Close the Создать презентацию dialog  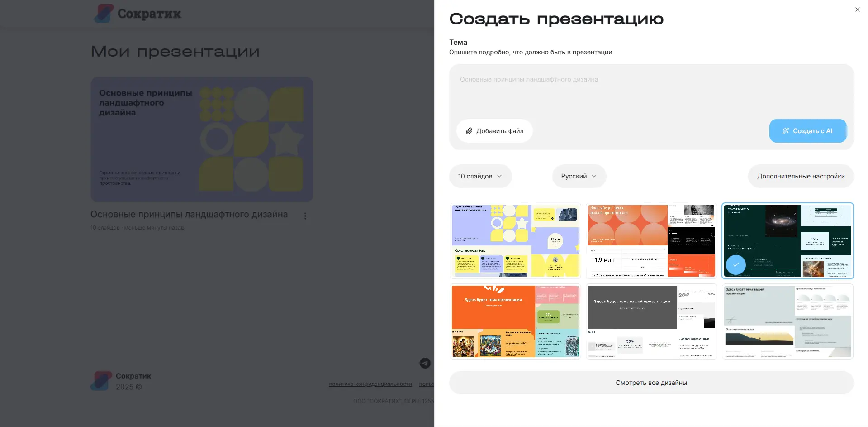[x=857, y=9]
